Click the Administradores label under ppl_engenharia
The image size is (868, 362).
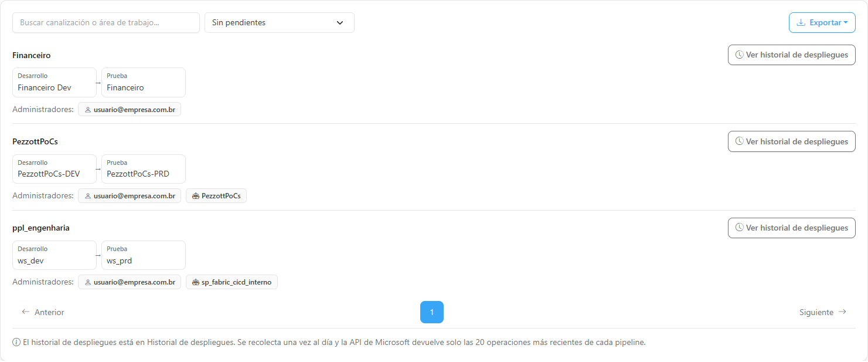pos(43,282)
